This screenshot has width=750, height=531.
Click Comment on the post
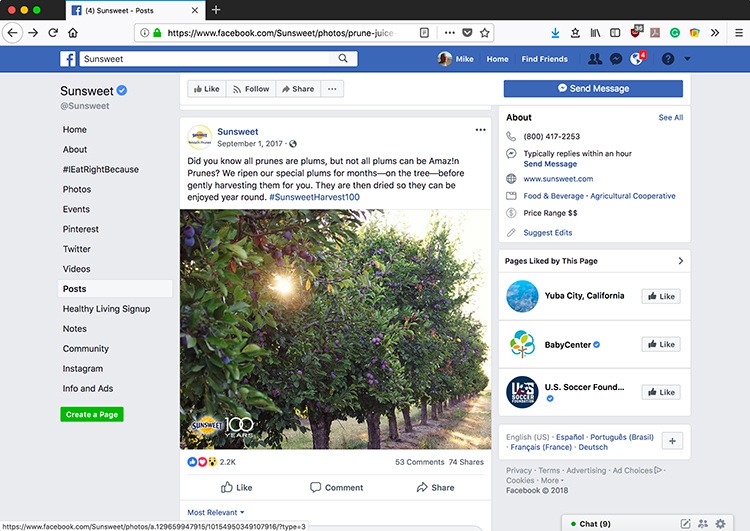click(x=337, y=487)
